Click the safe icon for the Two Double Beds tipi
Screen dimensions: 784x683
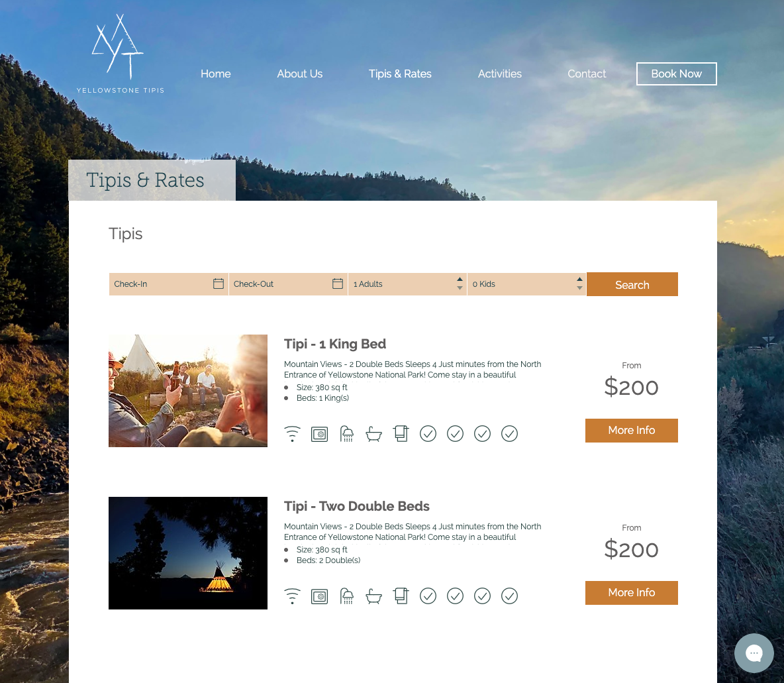(320, 596)
